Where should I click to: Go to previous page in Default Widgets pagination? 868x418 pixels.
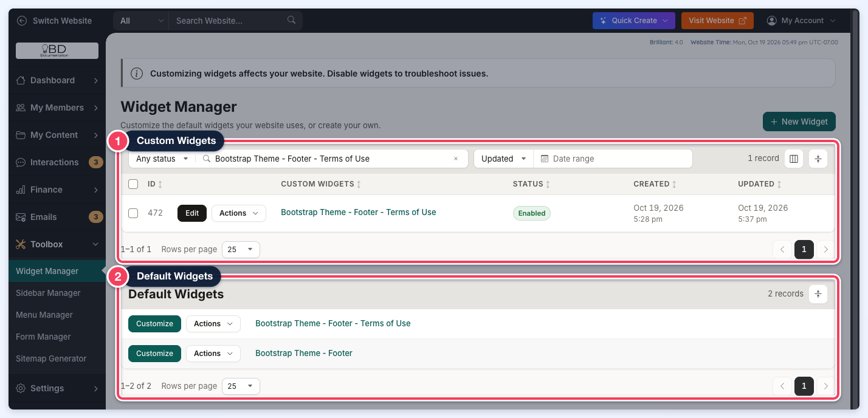[x=782, y=386]
